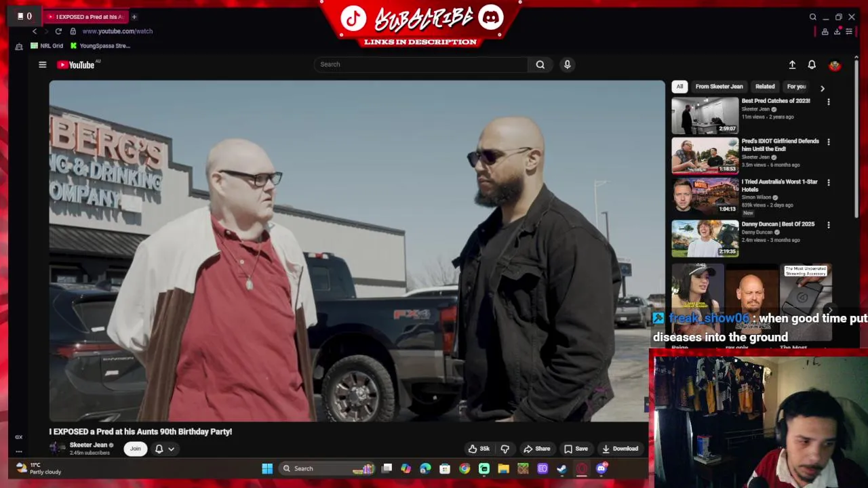The image size is (868, 488).
Task: Open the browser easy setup sliders icon
Action: pyautogui.click(x=849, y=31)
